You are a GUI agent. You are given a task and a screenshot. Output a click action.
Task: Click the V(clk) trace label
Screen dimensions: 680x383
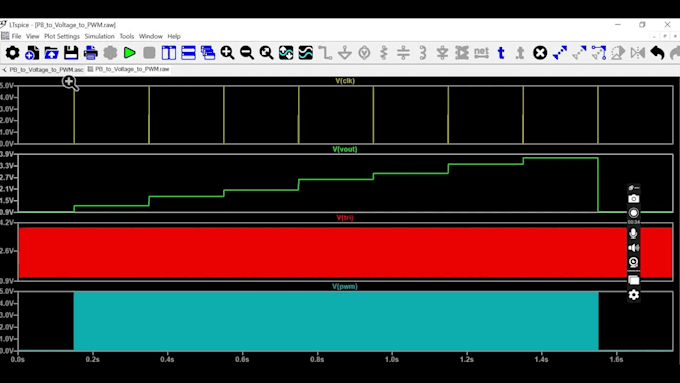point(345,81)
